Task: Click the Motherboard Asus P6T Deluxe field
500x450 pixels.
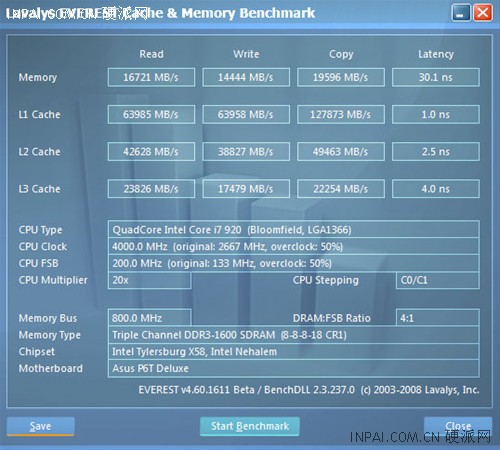Action: (294, 368)
